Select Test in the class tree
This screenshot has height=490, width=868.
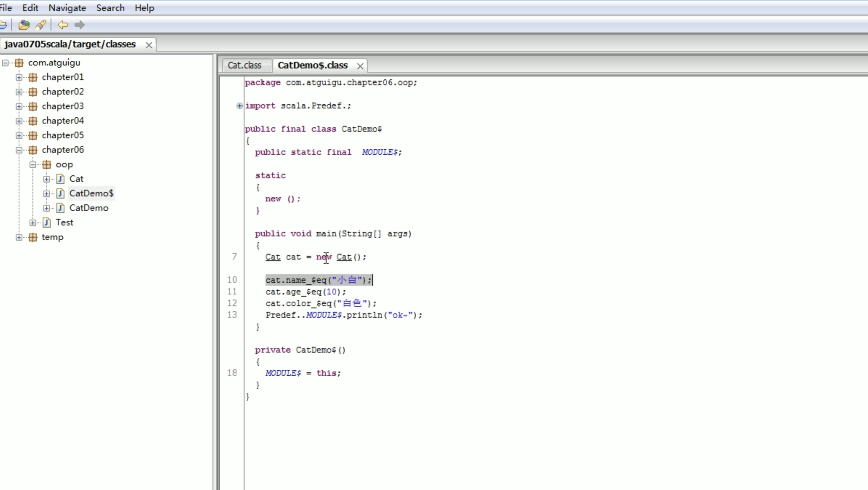(64, 223)
